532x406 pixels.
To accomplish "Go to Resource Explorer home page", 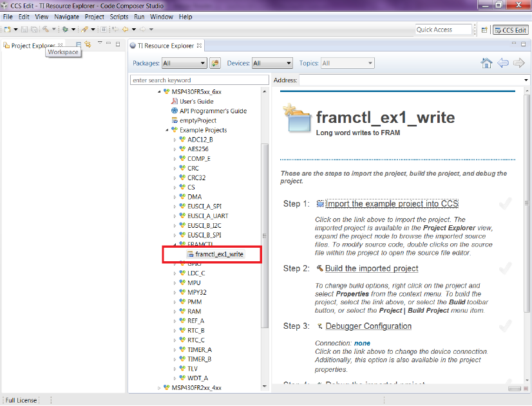I will click(x=486, y=63).
